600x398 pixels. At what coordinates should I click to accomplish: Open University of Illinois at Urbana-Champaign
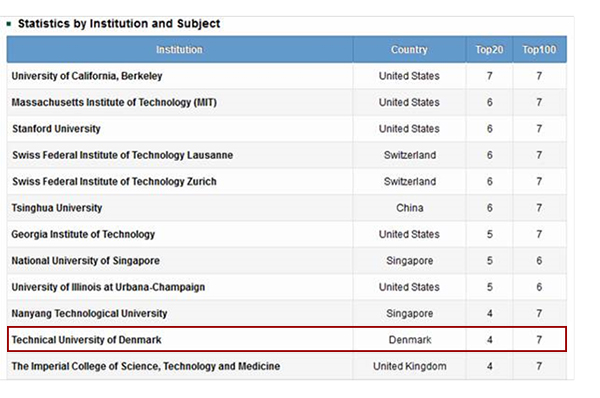[x=108, y=287]
